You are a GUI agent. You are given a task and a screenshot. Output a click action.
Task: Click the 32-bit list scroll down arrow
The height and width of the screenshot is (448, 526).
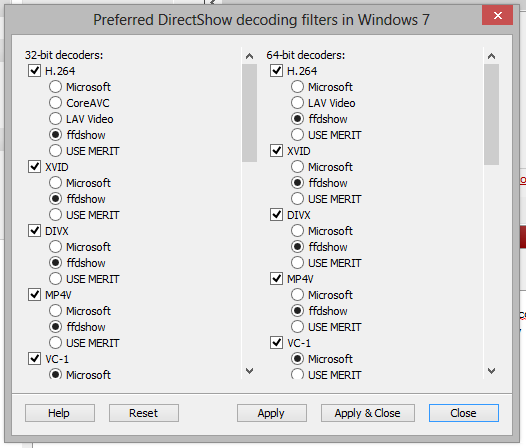tap(249, 371)
